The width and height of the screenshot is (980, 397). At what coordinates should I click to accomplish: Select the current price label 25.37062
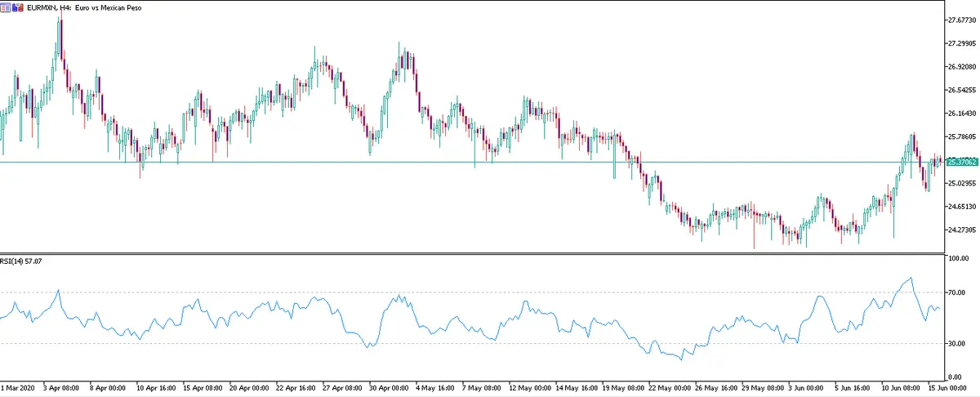(x=963, y=162)
